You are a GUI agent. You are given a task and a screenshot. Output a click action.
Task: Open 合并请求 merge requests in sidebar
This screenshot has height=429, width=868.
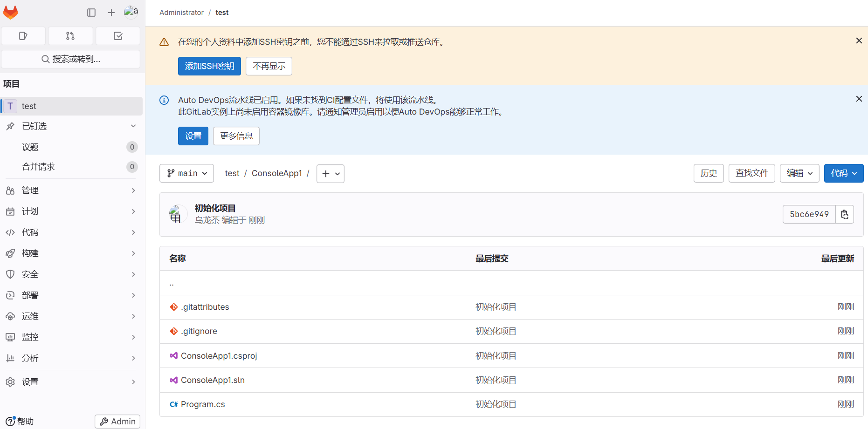point(72,167)
